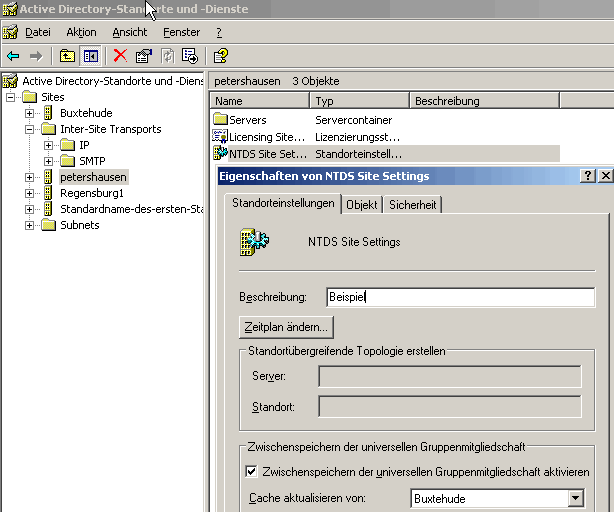
Task: Click the Forward arrow in the toolbar
Action: pyautogui.click(x=36, y=56)
